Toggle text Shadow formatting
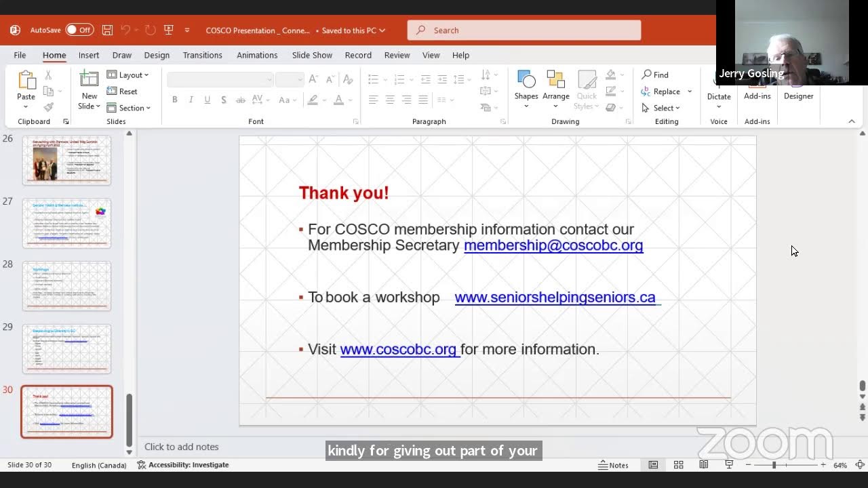The height and width of the screenshot is (488, 868). pos(224,100)
